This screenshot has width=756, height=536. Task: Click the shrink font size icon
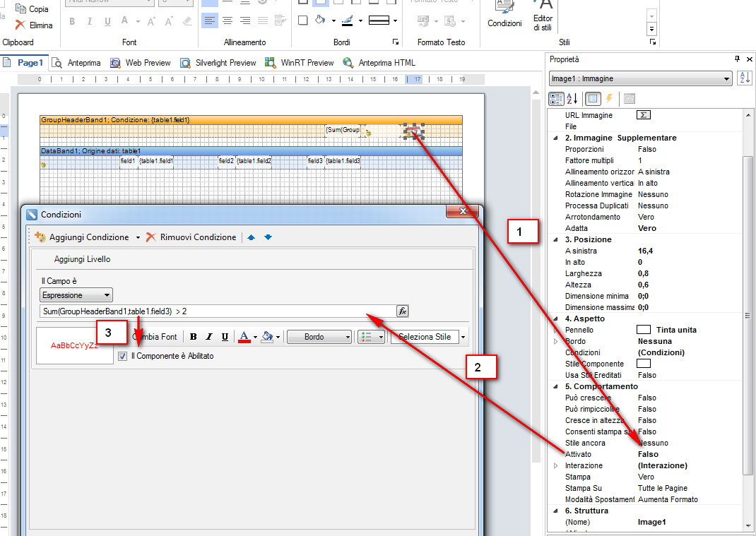[x=169, y=21]
